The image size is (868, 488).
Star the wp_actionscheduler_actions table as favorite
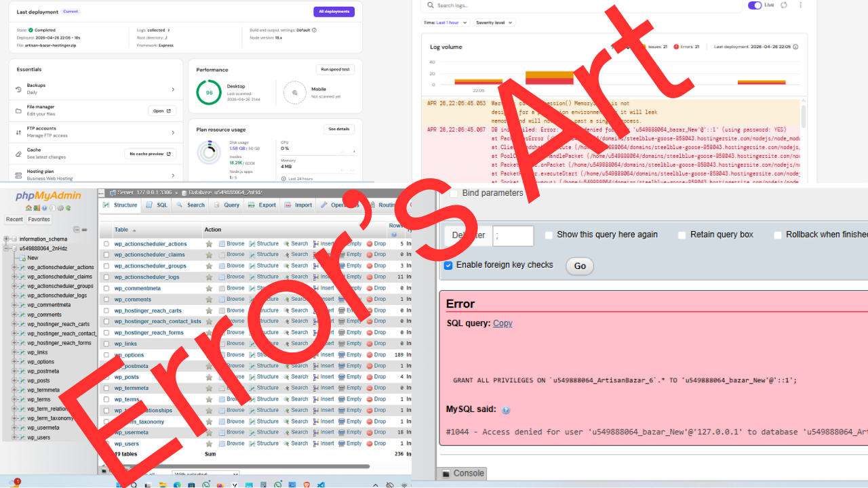[x=209, y=244]
